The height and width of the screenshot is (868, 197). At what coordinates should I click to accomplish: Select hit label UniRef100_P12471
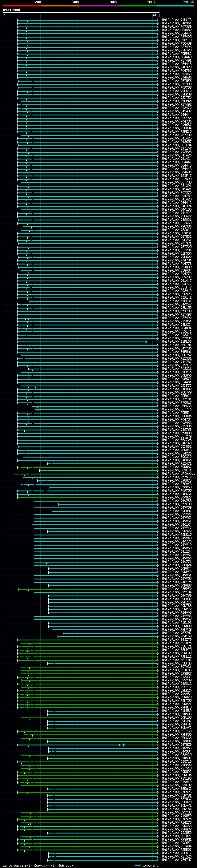(x=177, y=464)
